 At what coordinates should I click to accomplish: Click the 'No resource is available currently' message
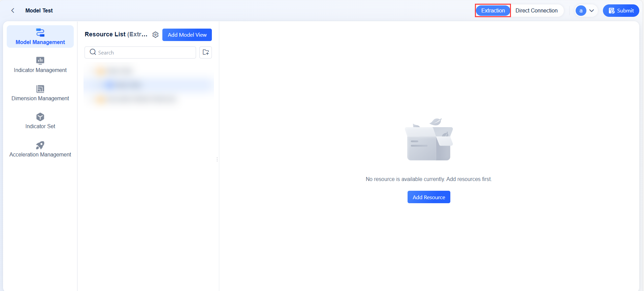click(429, 179)
